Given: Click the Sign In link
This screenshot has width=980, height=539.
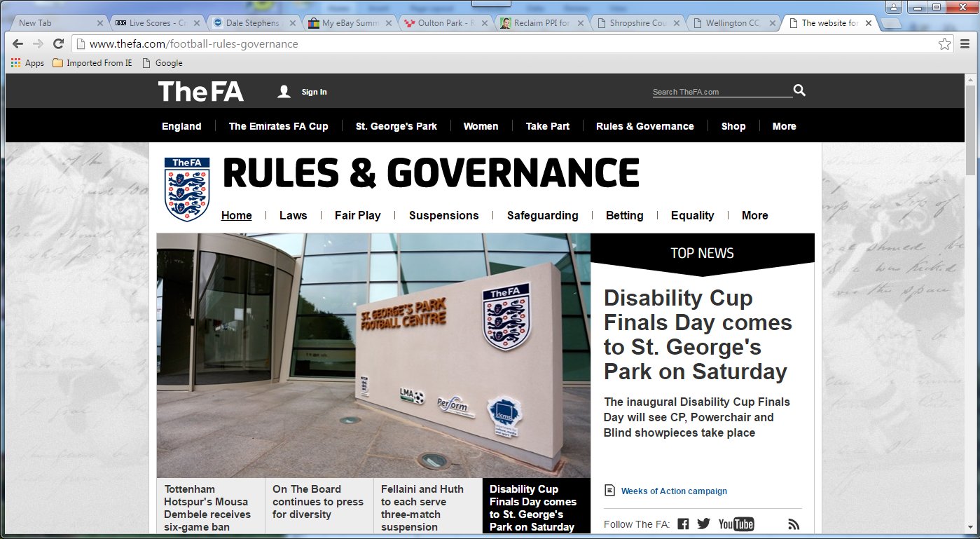Looking at the screenshot, I should 314,92.
